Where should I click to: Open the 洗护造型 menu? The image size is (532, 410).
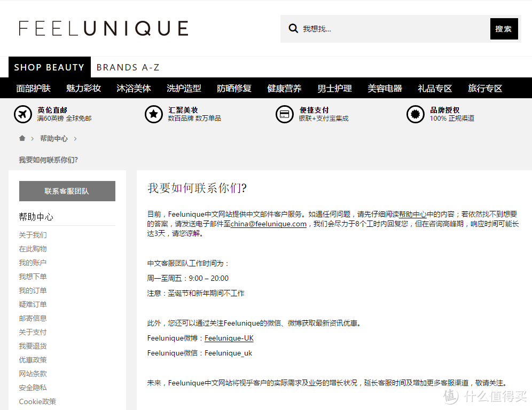click(x=184, y=88)
